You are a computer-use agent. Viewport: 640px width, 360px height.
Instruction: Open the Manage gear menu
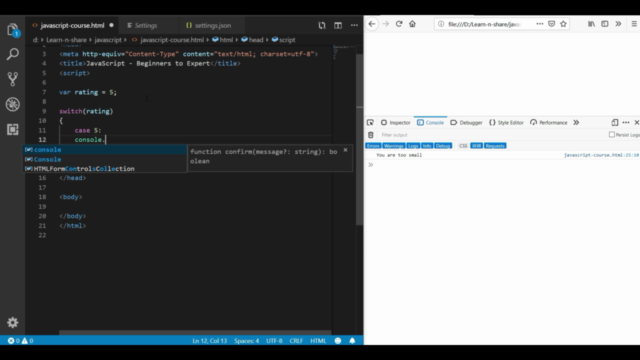(x=13, y=322)
